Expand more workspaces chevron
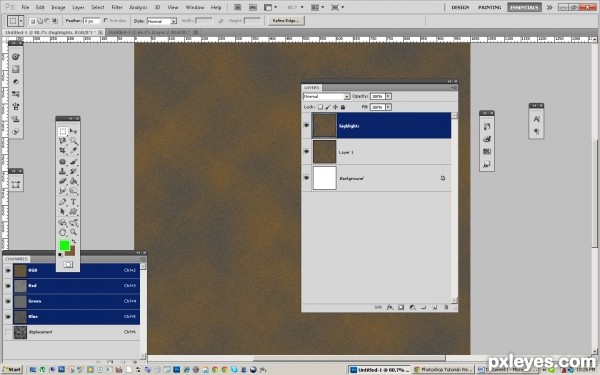 point(549,7)
